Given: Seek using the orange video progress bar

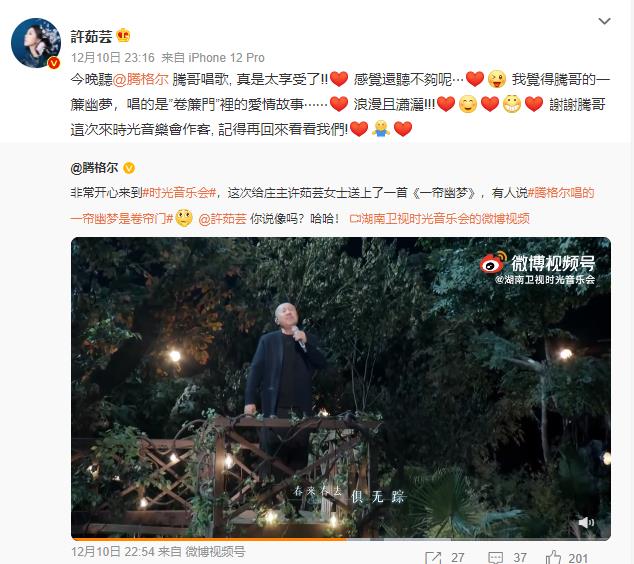Looking at the screenshot, I should tap(341, 539).
